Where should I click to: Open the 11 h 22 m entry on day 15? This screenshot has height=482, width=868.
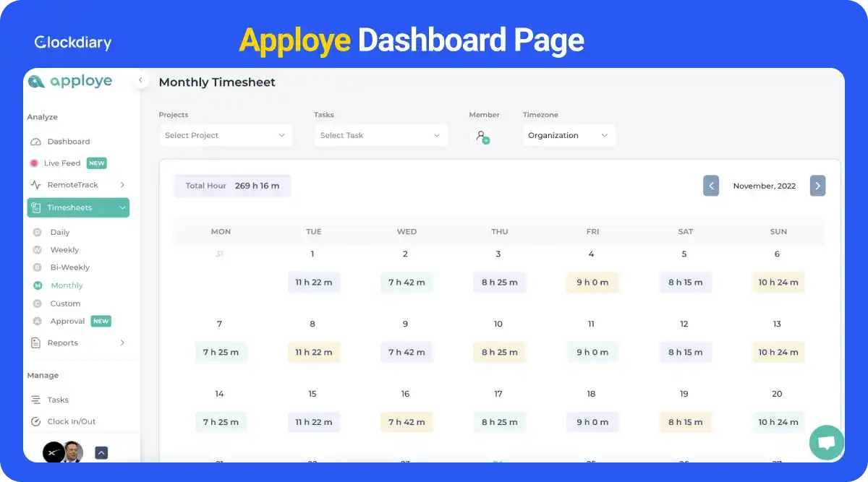pos(313,422)
